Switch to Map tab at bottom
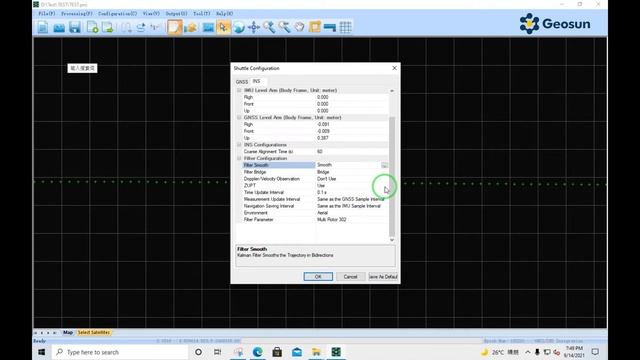 coord(68,333)
